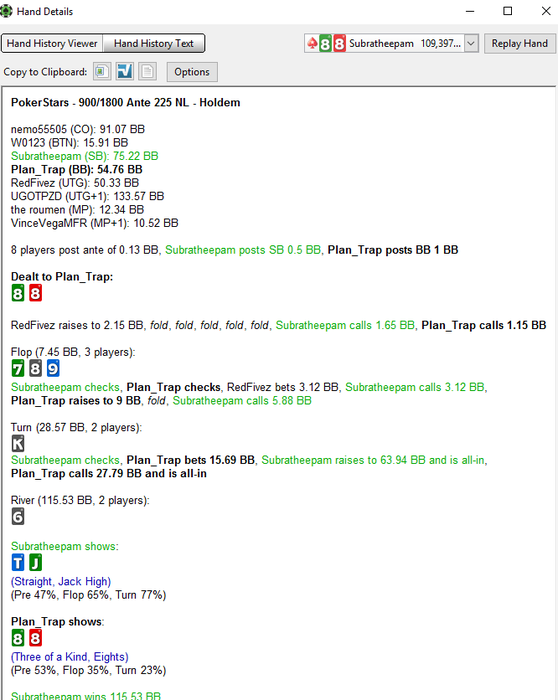558x700 pixels.
Task: Switch to Hand History Viewer tab
Action: [x=52, y=43]
